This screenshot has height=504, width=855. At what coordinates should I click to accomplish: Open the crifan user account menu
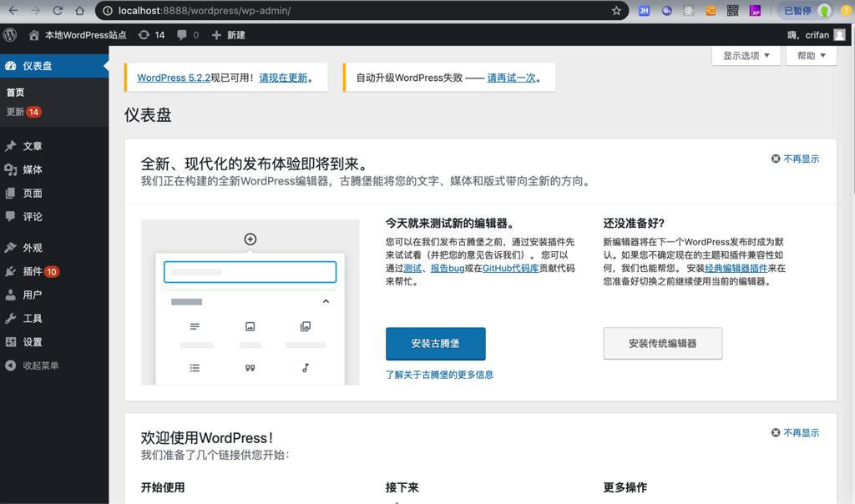tap(817, 35)
